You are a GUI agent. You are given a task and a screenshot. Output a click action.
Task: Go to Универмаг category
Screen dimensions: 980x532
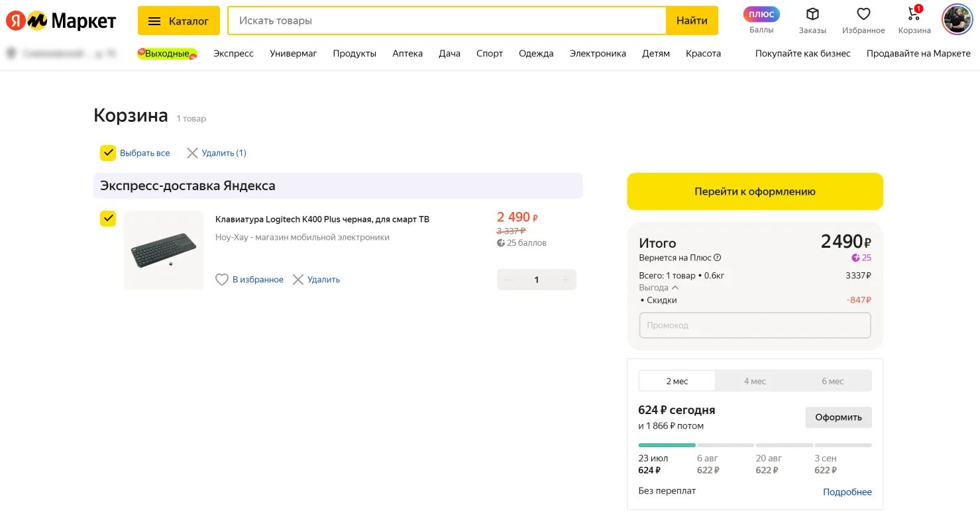[294, 54]
